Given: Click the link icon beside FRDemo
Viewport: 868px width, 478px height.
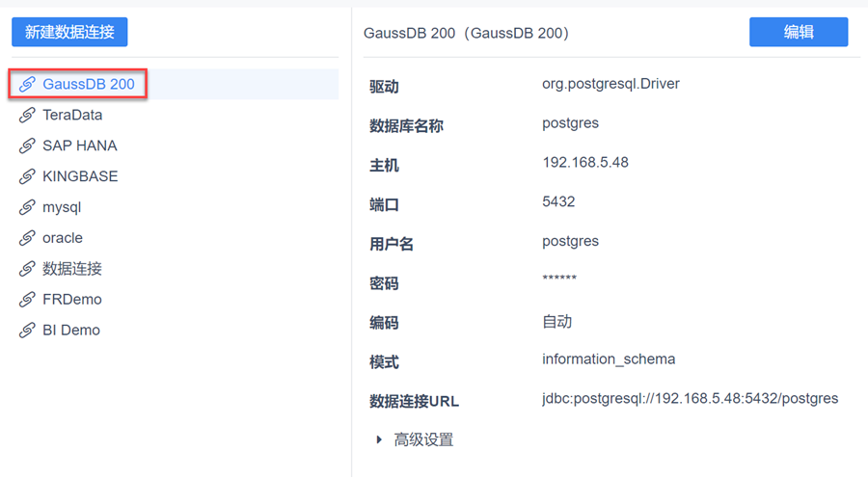Looking at the screenshot, I should tap(27, 300).
